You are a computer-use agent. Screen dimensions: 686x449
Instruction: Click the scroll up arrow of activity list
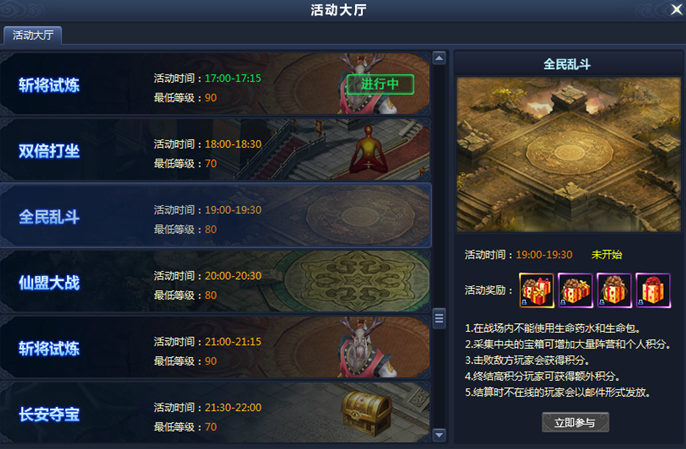click(x=439, y=58)
